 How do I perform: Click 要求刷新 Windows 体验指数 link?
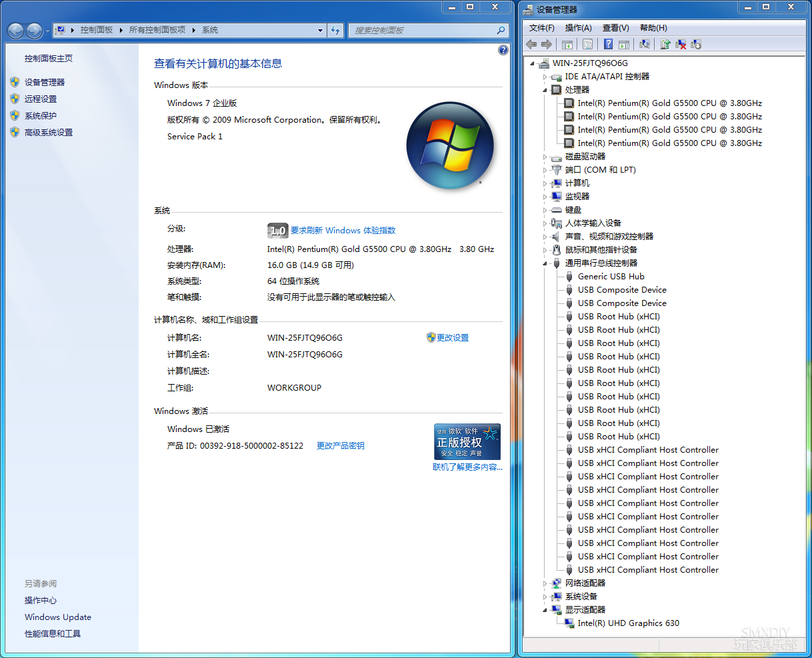(x=343, y=231)
